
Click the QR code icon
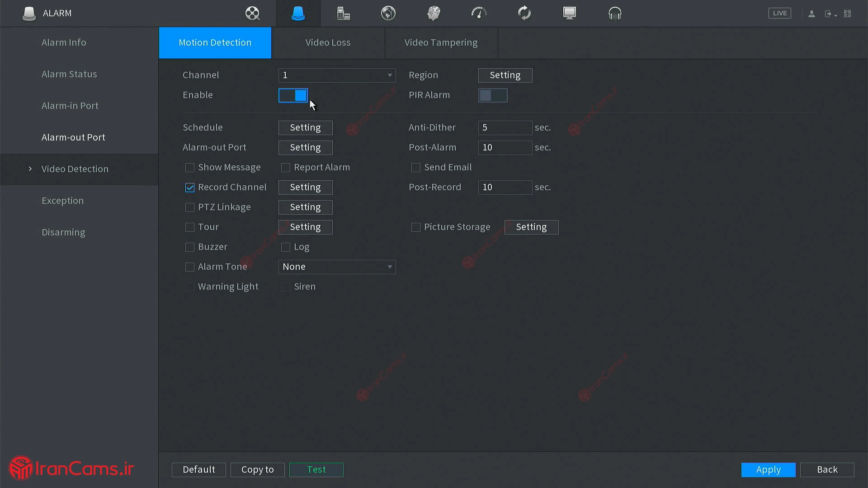(x=848, y=14)
